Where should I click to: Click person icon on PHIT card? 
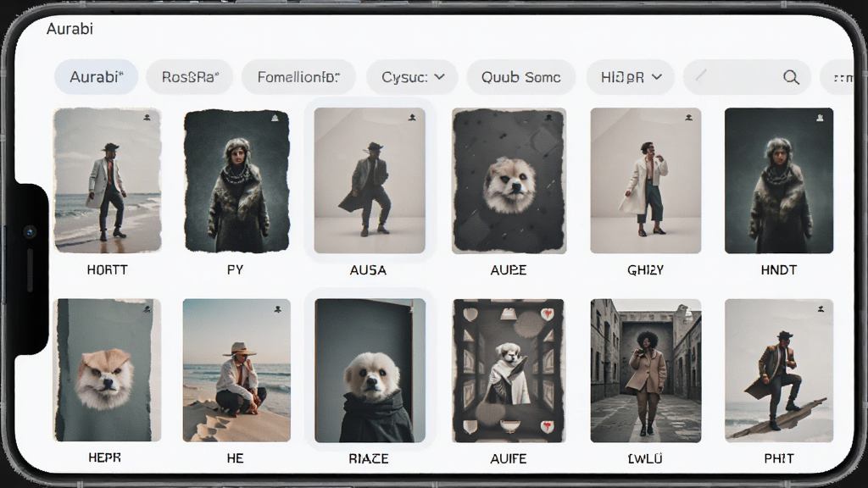821,309
